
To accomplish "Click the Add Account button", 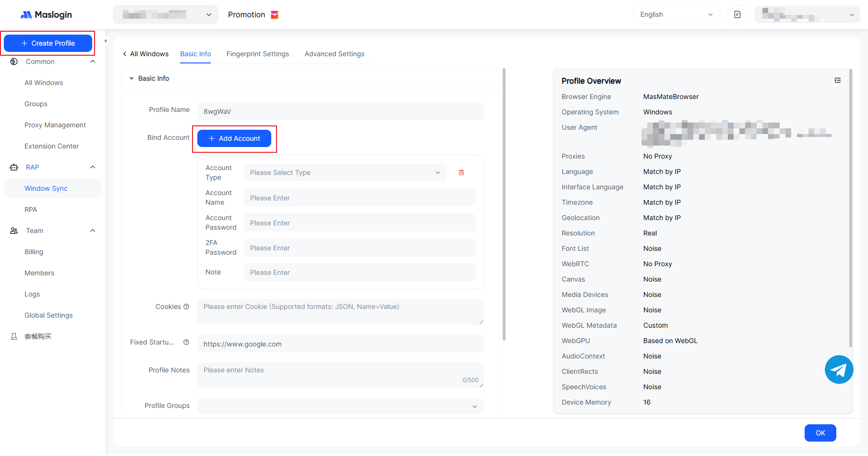I will tap(234, 138).
